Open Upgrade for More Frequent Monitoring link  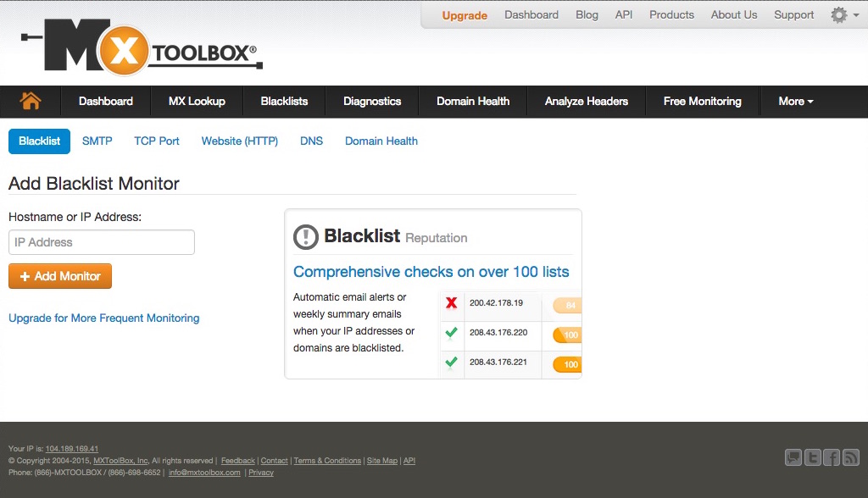pyautogui.click(x=103, y=318)
